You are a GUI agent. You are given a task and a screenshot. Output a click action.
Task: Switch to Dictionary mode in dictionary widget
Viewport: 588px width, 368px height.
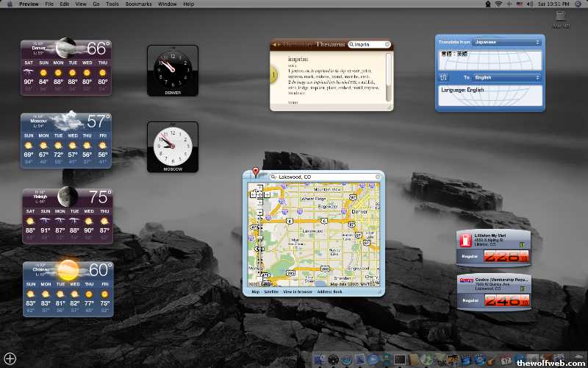pos(297,45)
